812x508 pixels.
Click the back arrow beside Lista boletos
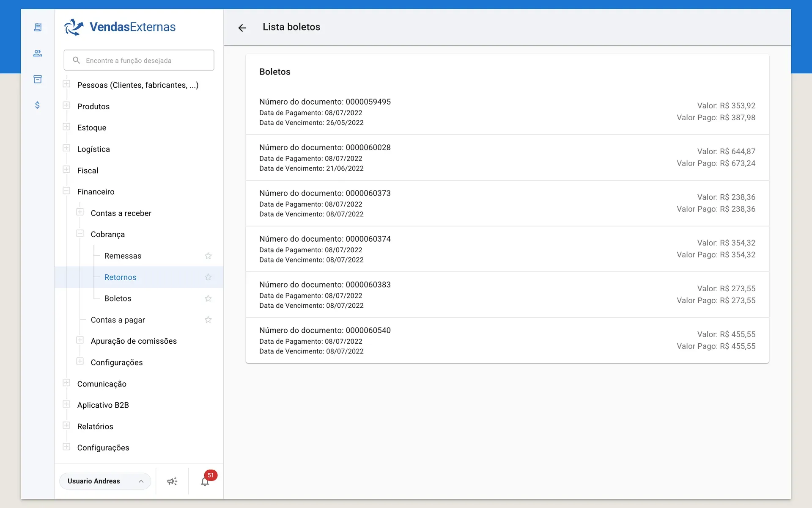coord(242,28)
